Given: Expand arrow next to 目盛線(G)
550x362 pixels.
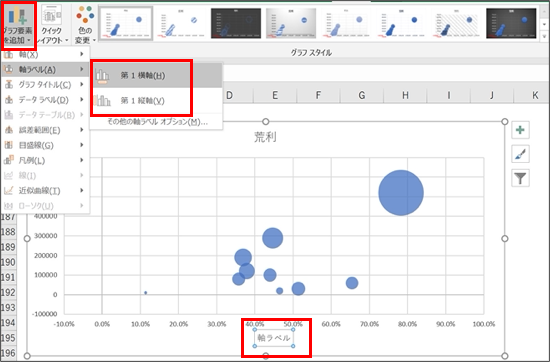Looking at the screenshot, I should (82, 145).
